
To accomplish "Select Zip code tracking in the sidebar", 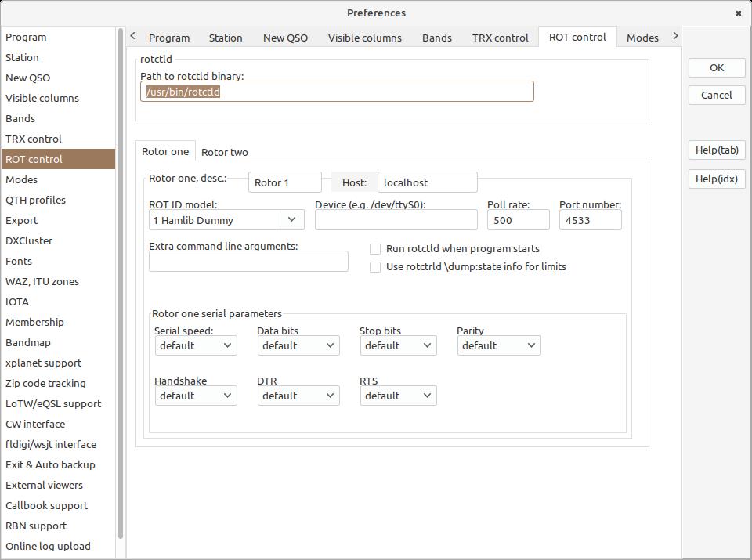I will click(x=58, y=384).
